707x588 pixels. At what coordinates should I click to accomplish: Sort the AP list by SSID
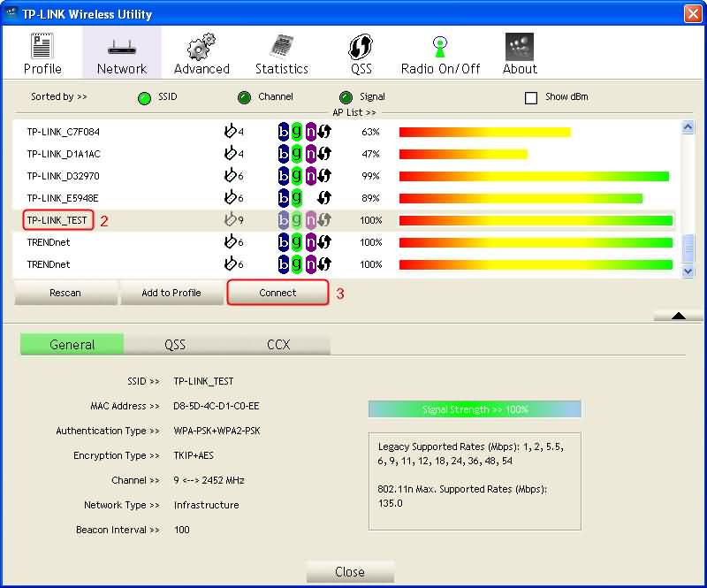pyautogui.click(x=144, y=98)
